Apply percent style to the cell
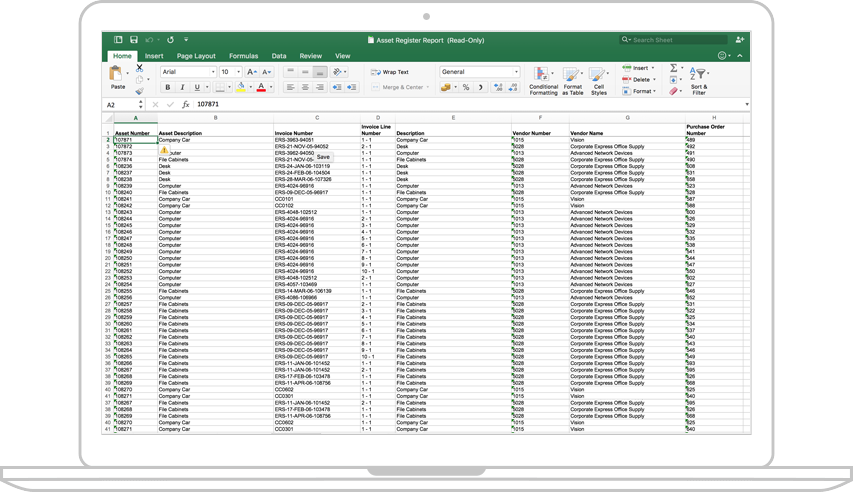 466,88
